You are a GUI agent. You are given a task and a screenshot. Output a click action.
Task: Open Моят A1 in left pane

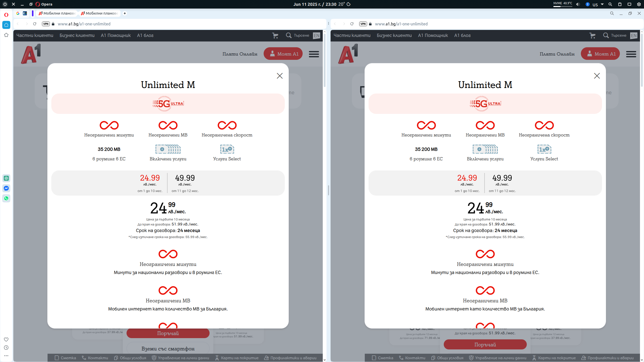[283, 54]
